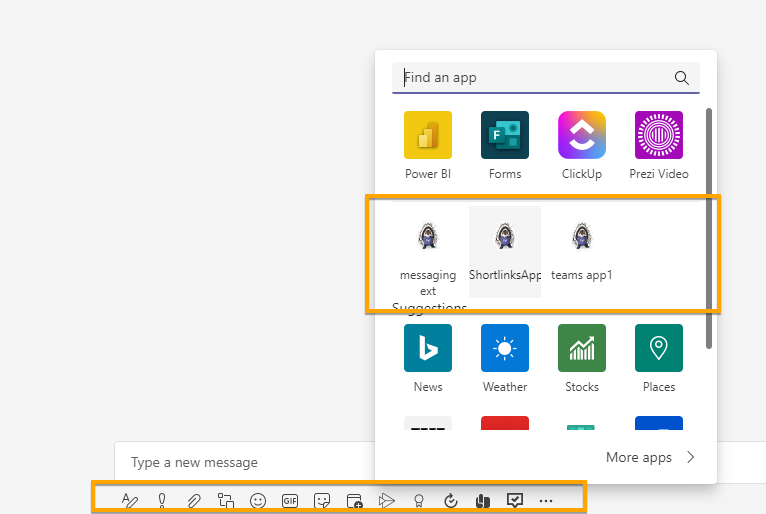Select the Places app
The height and width of the screenshot is (514, 766).
[x=659, y=359]
